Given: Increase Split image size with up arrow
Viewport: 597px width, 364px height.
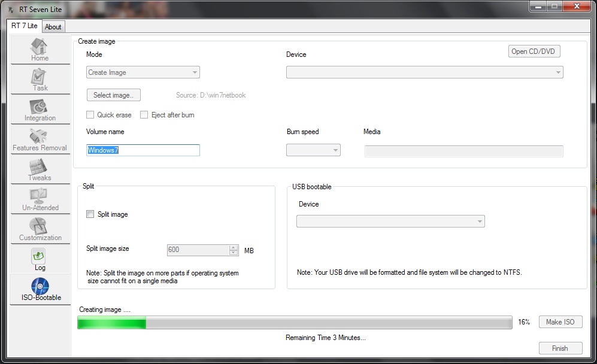Looking at the screenshot, I should tap(234, 247).
